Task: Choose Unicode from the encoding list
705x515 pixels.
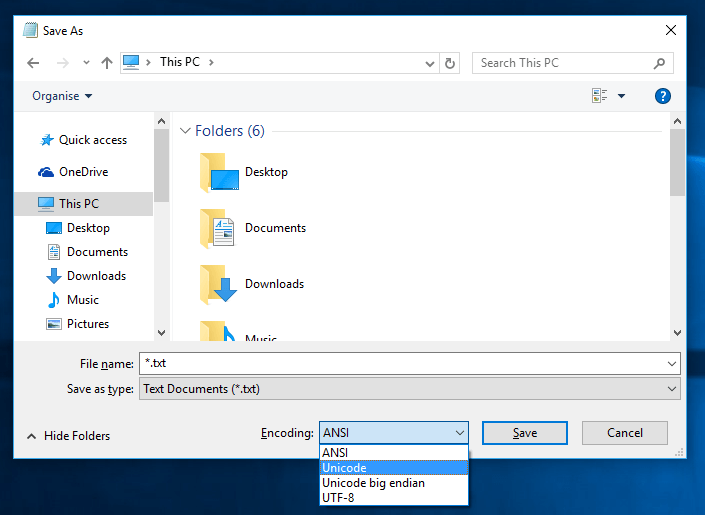Action: (344, 468)
